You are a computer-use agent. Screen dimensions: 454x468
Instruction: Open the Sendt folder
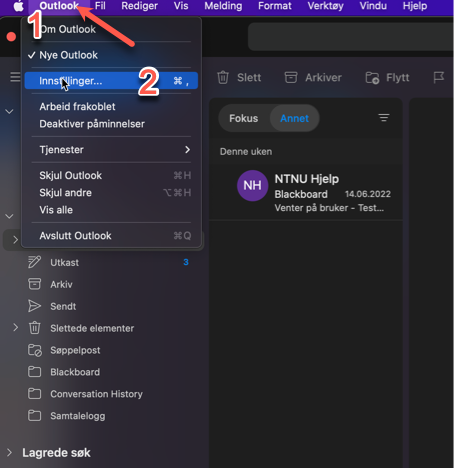[x=63, y=307]
